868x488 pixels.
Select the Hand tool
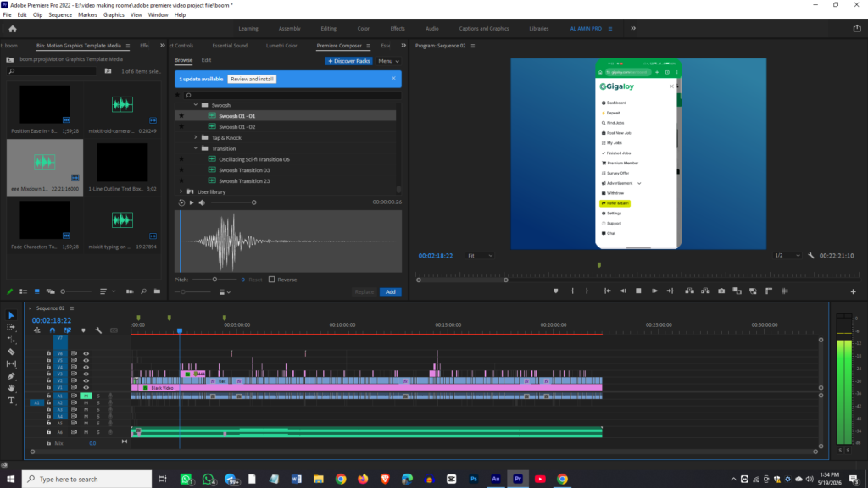(11, 388)
